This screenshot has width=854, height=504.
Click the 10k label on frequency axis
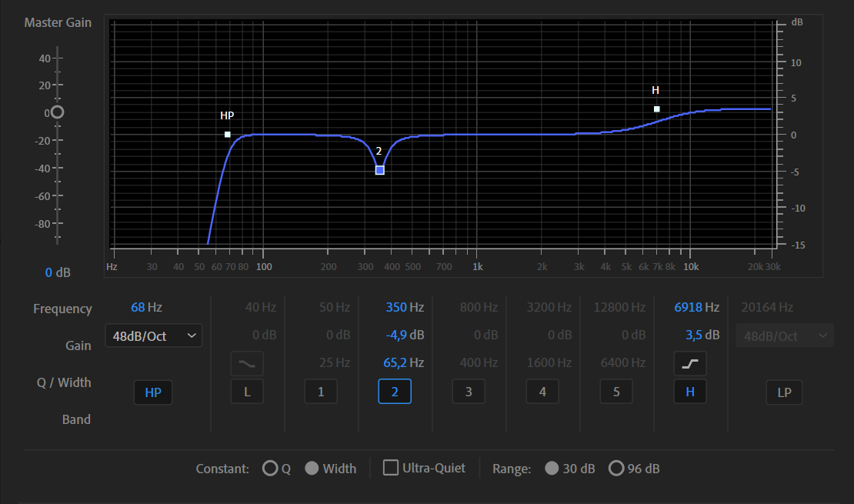pos(691,266)
